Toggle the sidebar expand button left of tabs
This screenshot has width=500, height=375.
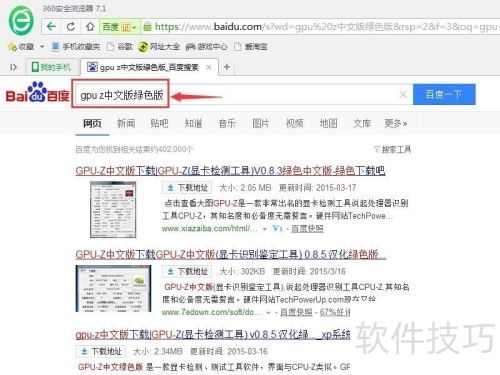click(13, 67)
